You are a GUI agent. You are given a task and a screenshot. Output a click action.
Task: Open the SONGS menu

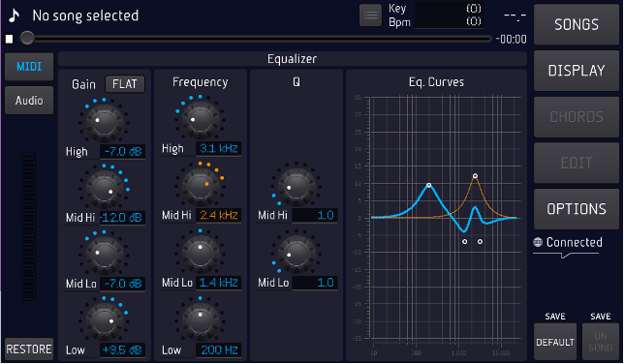tap(577, 24)
